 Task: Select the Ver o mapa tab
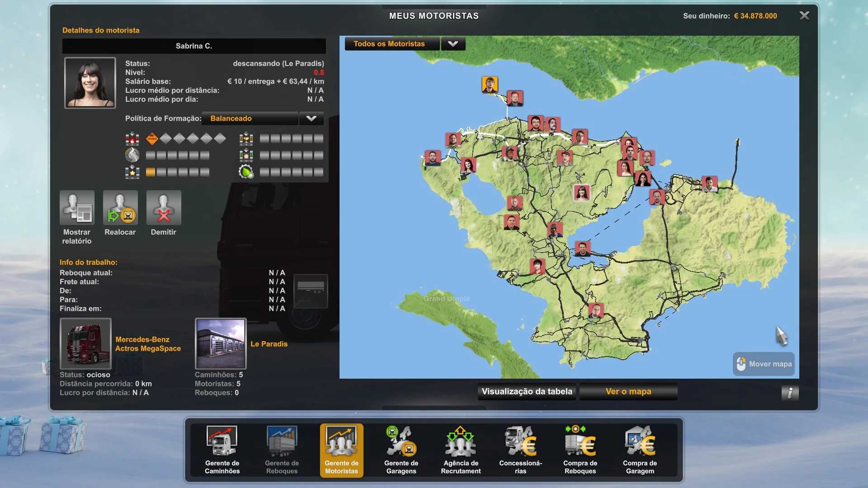coord(628,392)
